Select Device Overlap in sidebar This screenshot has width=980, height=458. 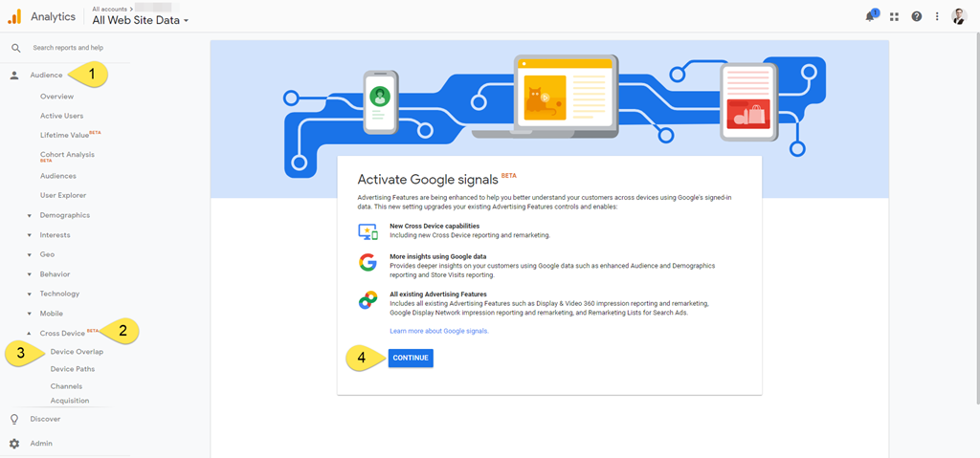(x=77, y=352)
